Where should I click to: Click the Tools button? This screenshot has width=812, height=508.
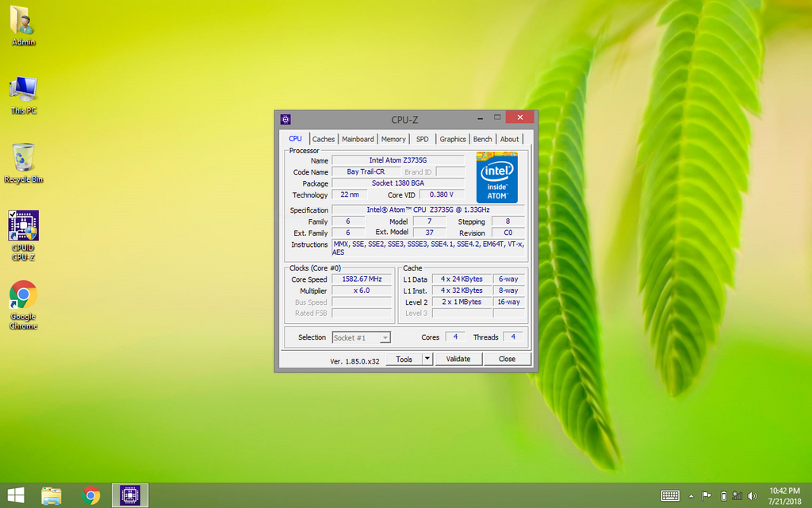click(x=404, y=359)
